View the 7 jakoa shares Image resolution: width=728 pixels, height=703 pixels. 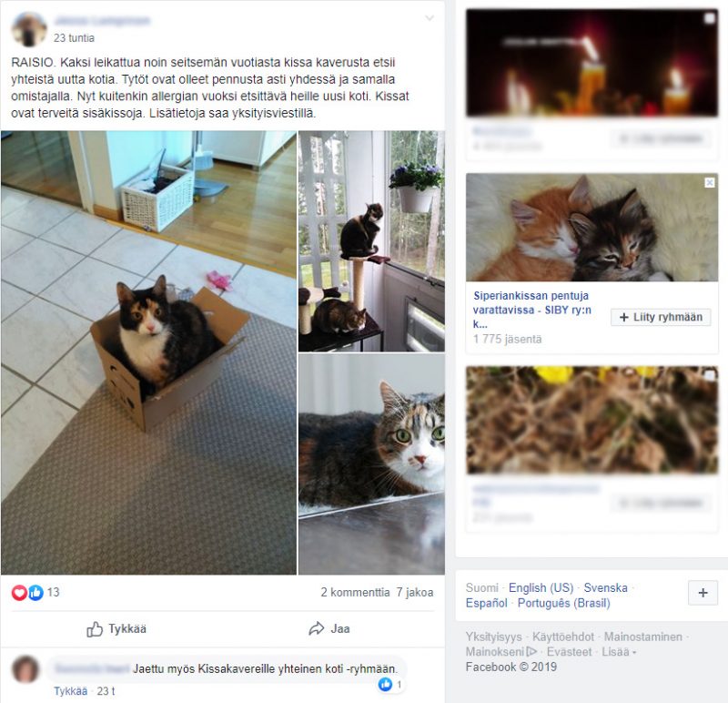click(x=415, y=593)
